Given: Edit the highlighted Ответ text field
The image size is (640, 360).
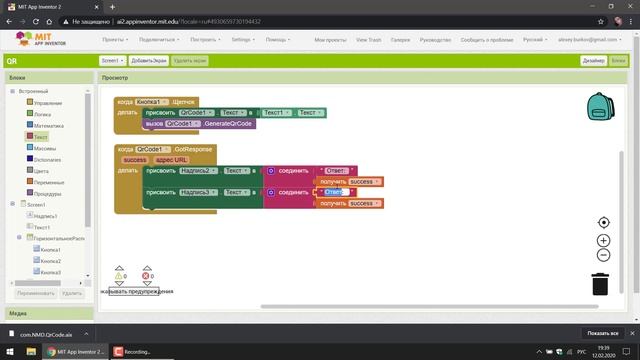Looking at the screenshot, I should pyautogui.click(x=337, y=192).
